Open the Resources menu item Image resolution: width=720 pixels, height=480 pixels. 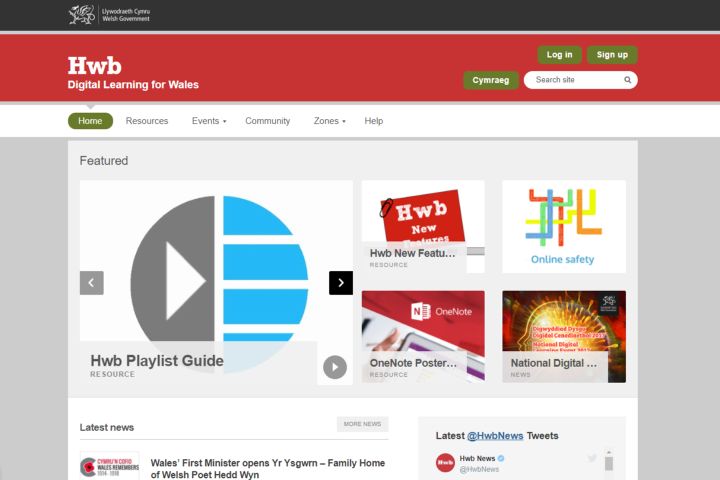(x=147, y=121)
